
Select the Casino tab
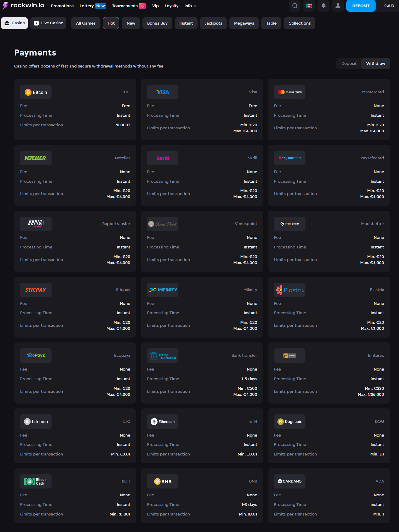pyautogui.click(x=14, y=23)
